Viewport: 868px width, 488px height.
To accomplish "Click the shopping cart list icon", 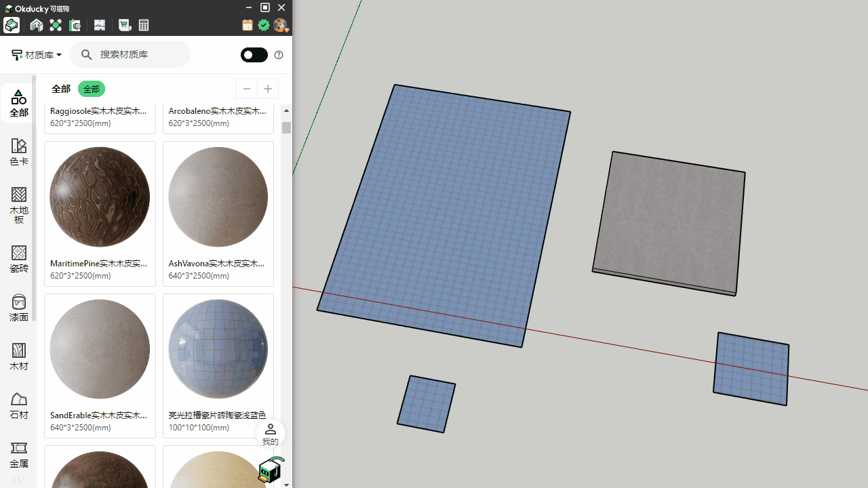I will pyautogui.click(x=125, y=25).
